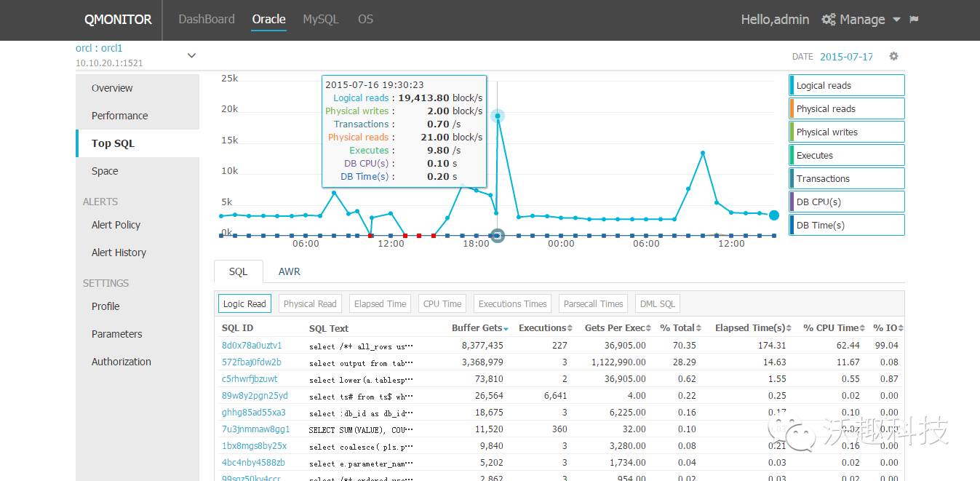Viewport: 980px width, 481px height.
Task: Click Gets Per Exec value 1,122,990.00
Action: 618,362
